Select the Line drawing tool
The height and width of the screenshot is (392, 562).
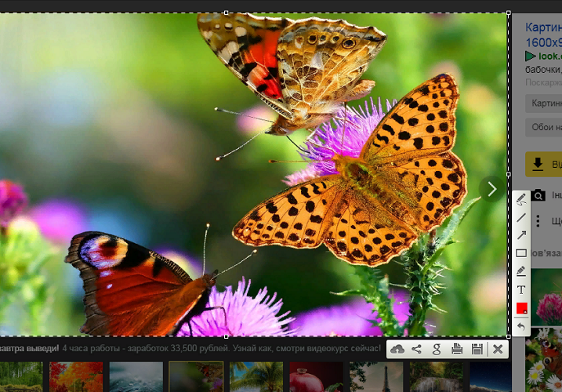(521, 217)
